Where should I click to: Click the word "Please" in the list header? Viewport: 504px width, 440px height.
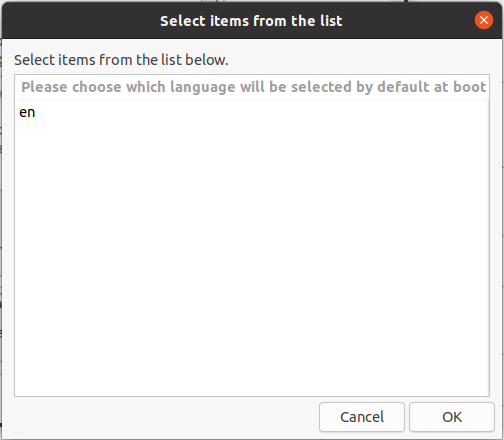[x=44, y=87]
